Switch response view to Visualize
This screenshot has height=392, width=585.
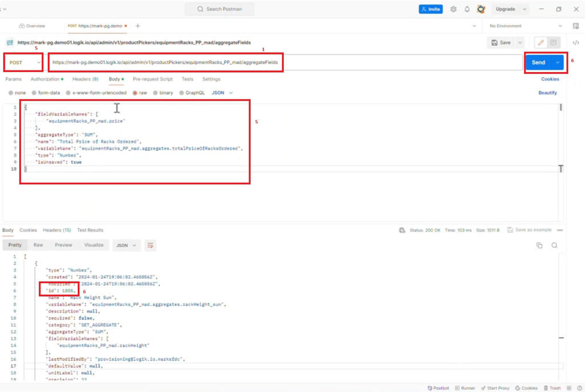click(94, 245)
